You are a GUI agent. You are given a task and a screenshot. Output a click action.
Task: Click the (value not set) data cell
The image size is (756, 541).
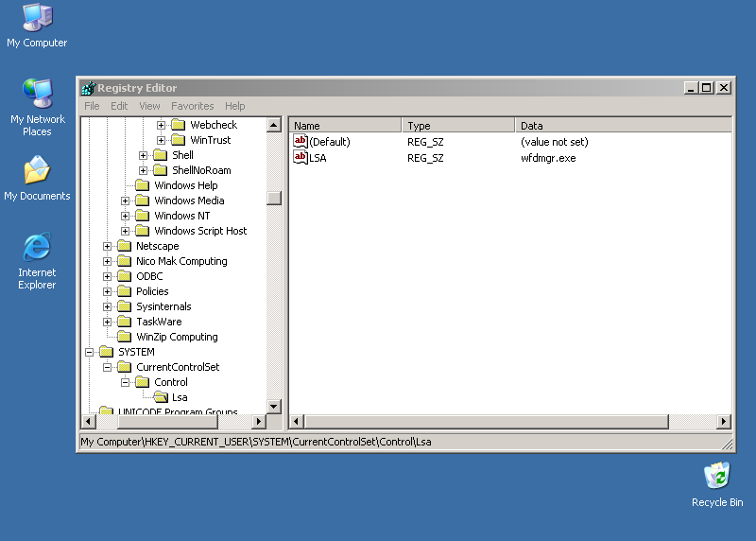tap(555, 142)
